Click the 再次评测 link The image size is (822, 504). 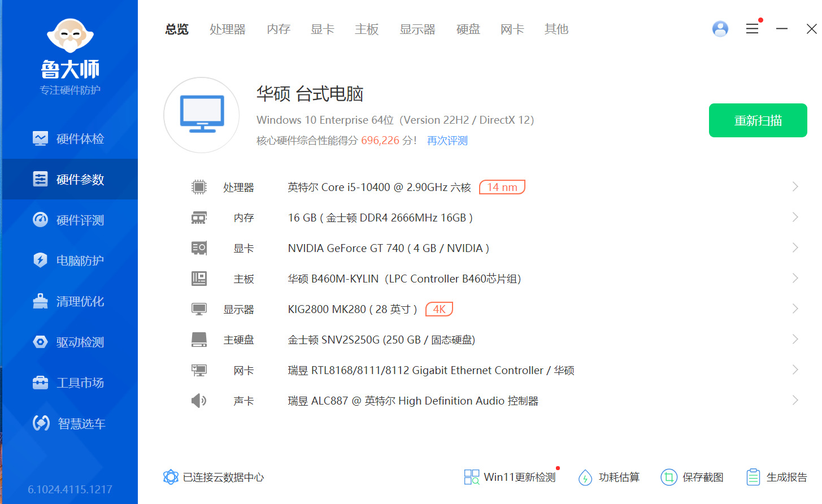[447, 141]
